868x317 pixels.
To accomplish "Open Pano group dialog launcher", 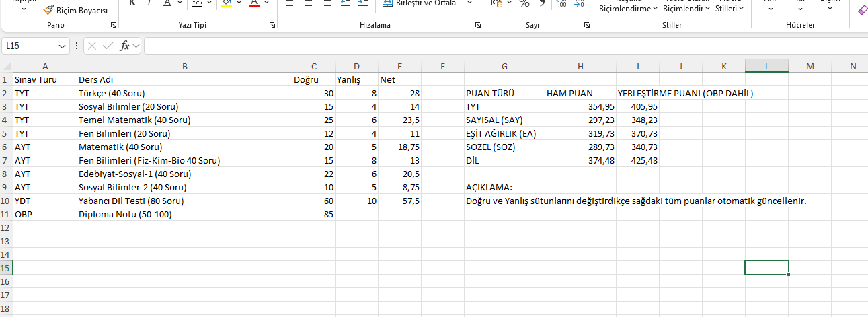I will [x=114, y=25].
